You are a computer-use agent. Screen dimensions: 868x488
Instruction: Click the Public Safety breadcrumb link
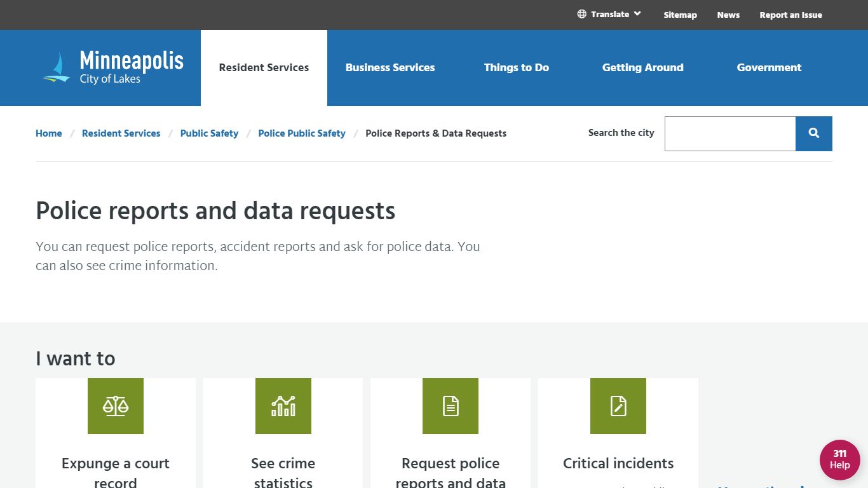209,133
